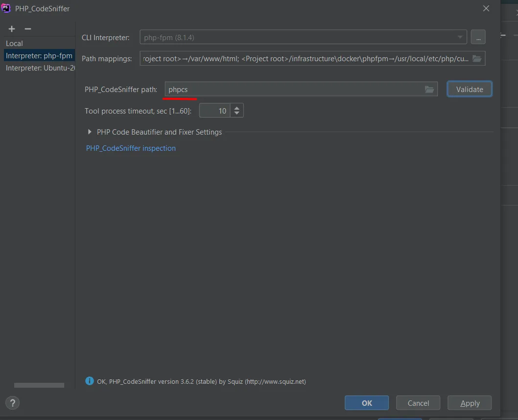Open the CLI Interpreter dropdown
The width and height of the screenshot is (518, 420).
(303, 37)
